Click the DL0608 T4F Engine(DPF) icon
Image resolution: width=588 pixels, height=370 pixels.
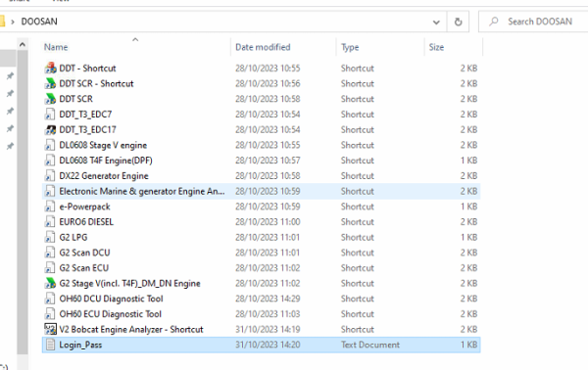pos(50,161)
